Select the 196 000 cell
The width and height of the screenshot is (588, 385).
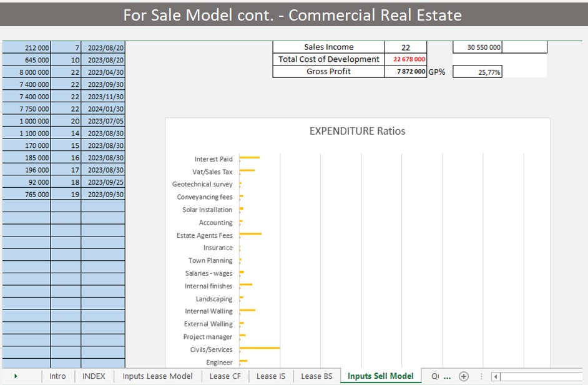[26, 170]
